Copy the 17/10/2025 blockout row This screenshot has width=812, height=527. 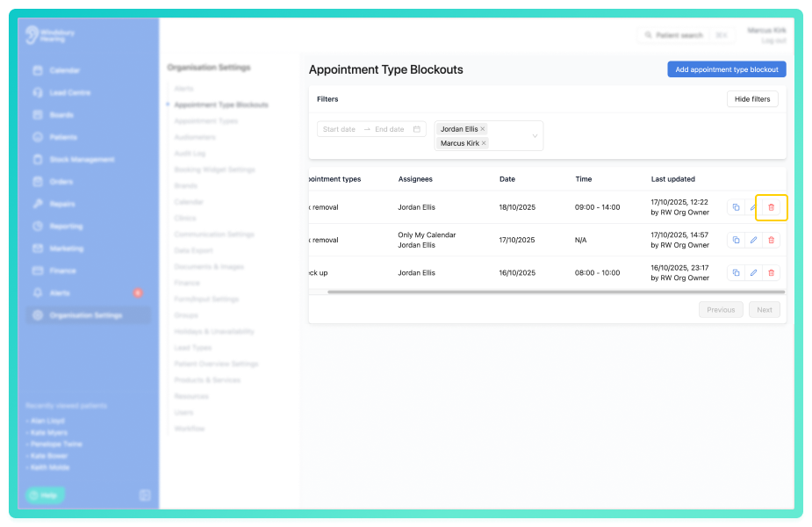tap(736, 240)
